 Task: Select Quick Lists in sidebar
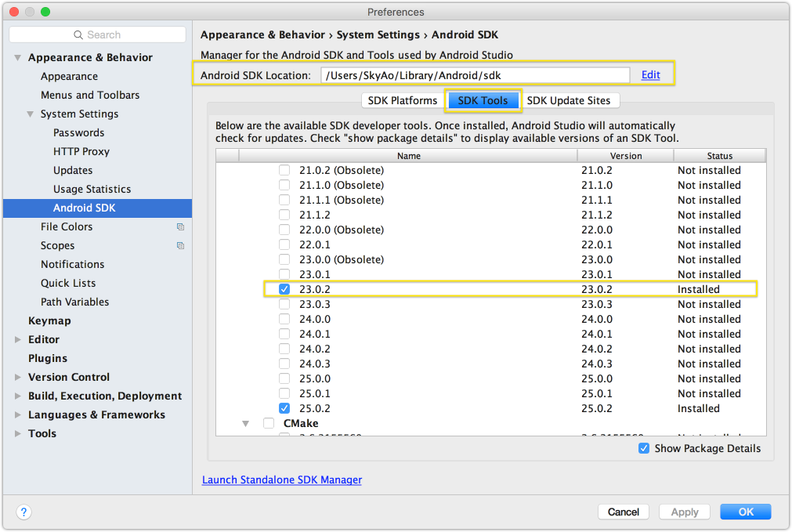[x=68, y=283]
